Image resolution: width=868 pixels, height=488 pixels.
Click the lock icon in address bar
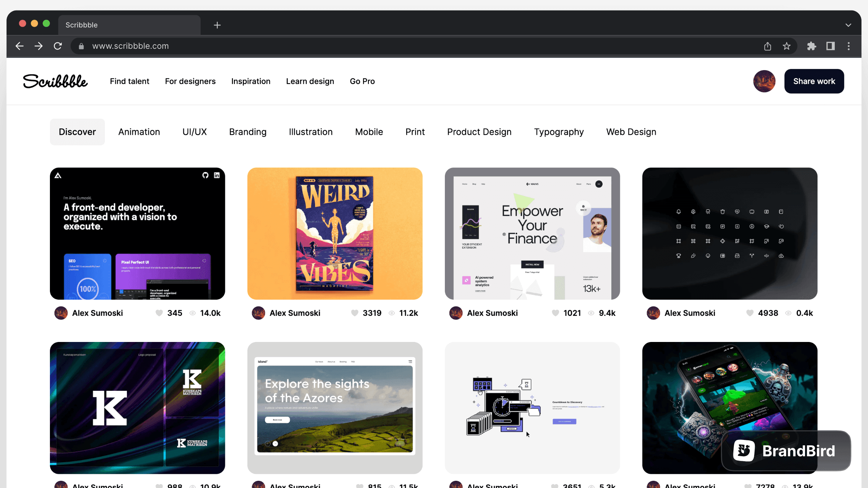pyautogui.click(x=81, y=46)
